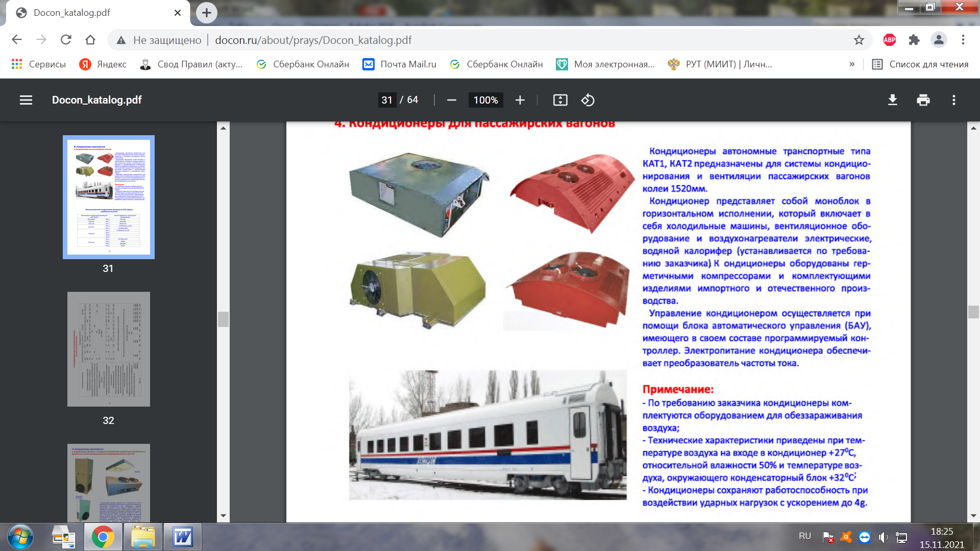Open the AdBlock Plus extension
980x551 pixels.
point(889,40)
